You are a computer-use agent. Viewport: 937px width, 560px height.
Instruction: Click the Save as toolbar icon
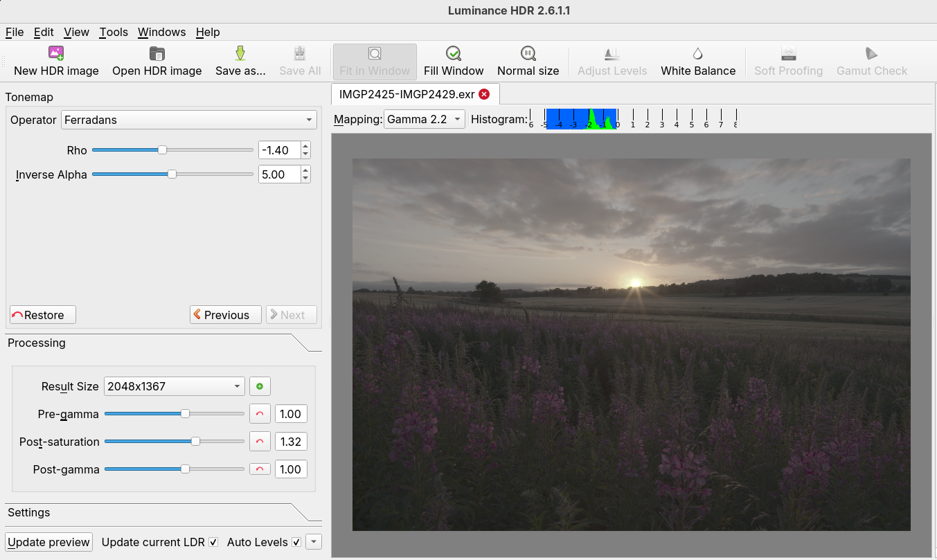(x=240, y=54)
